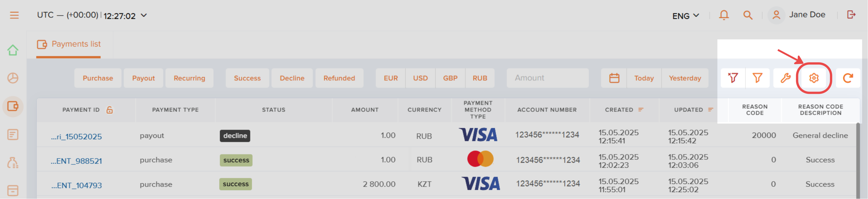
Task: Expand the UTC timezone dropdown
Action: click(143, 15)
